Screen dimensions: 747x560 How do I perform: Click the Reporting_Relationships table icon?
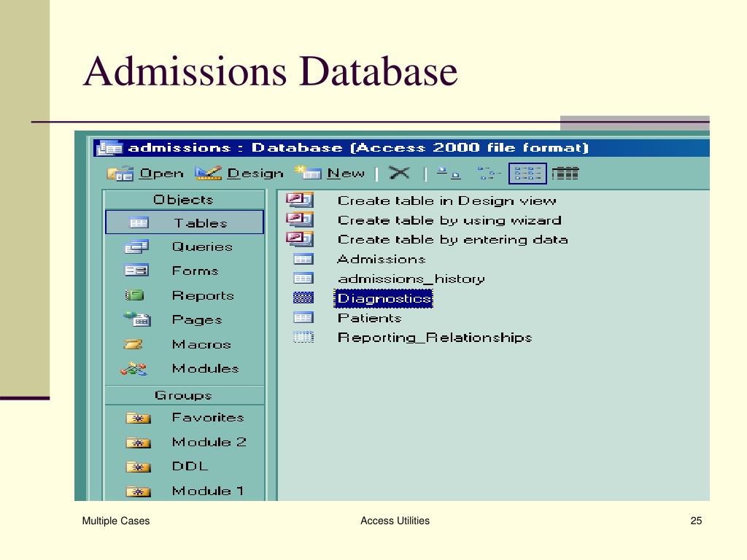[x=303, y=337]
